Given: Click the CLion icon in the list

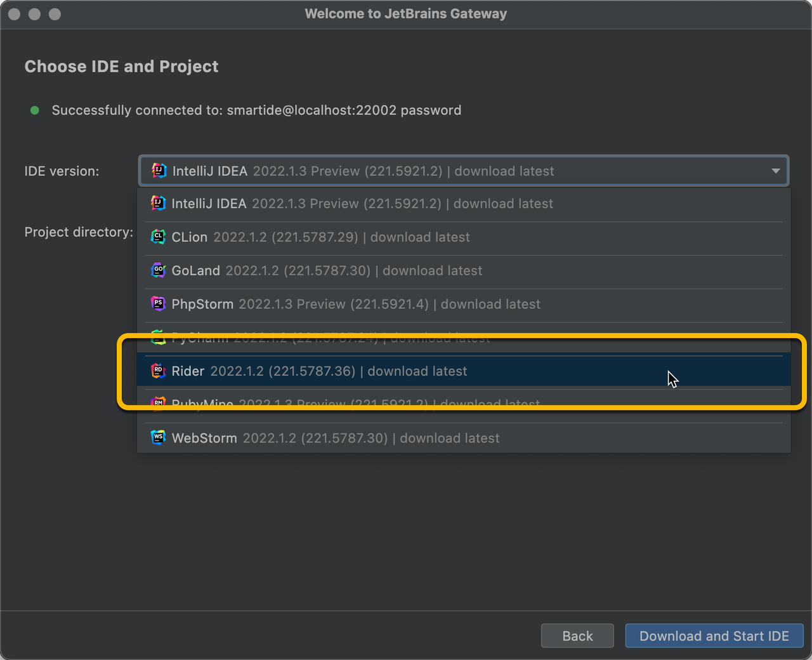Looking at the screenshot, I should [158, 237].
